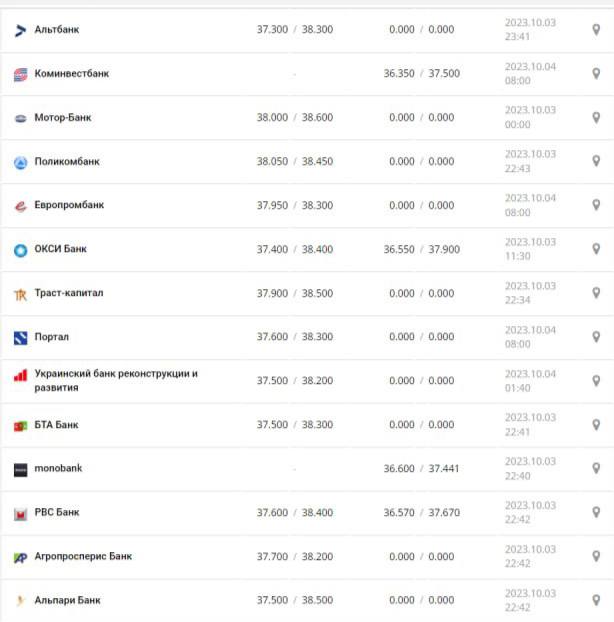The height and width of the screenshot is (622, 614).
Task: Open map pin for Альтбанк row
Action: tap(596, 30)
